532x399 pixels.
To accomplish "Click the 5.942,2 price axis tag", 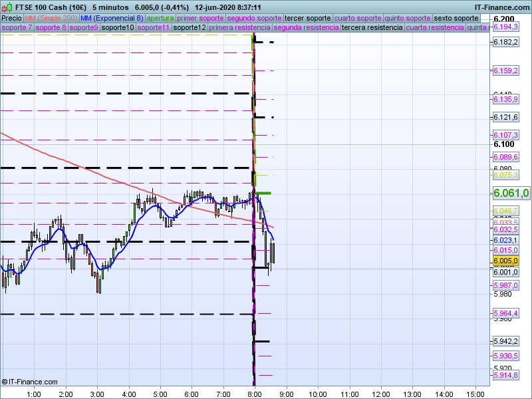I will 505,341.
